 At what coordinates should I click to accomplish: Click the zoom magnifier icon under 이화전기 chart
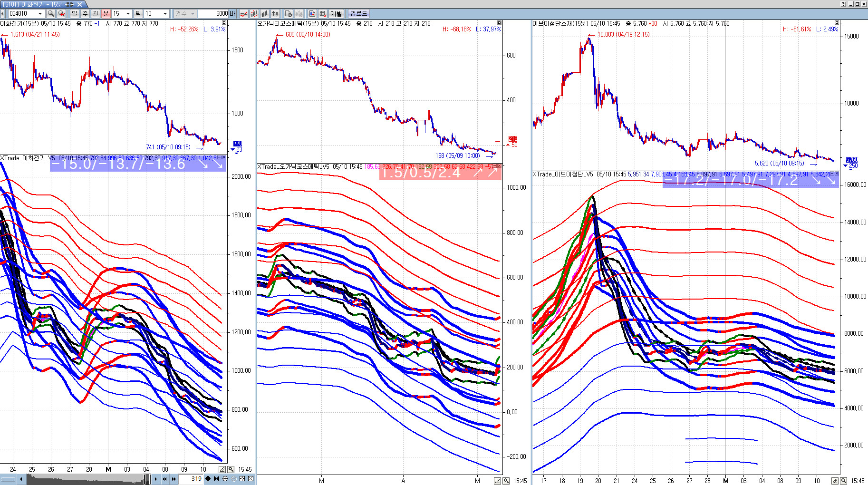[231, 469]
